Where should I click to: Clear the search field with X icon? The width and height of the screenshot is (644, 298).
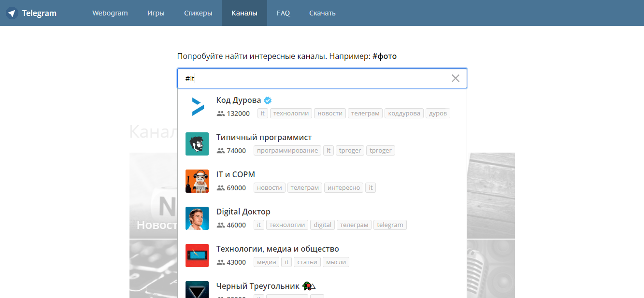coord(455,78)
